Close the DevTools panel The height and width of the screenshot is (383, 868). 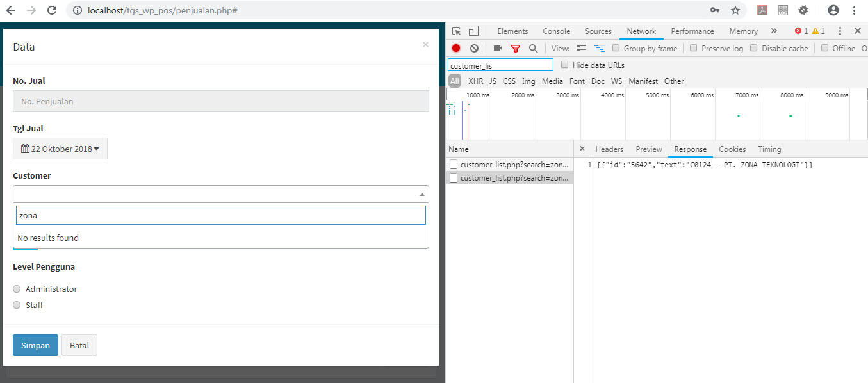(x=858, y=31)
